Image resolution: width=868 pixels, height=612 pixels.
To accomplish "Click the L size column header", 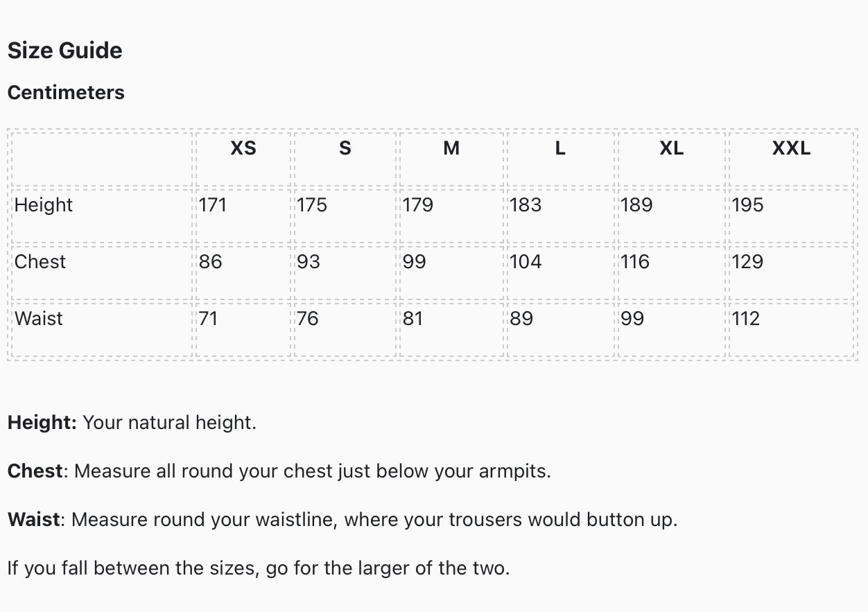I will tap(560, 148).
